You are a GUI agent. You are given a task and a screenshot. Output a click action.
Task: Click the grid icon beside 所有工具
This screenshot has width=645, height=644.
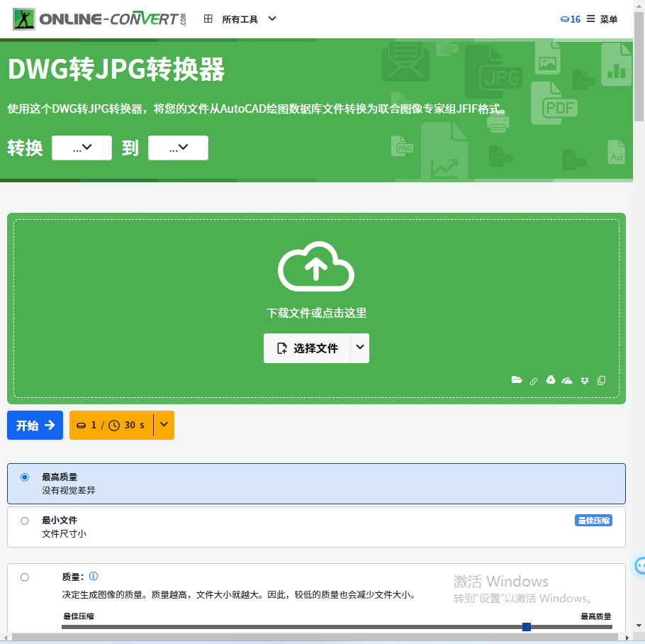tap(208, 19)
